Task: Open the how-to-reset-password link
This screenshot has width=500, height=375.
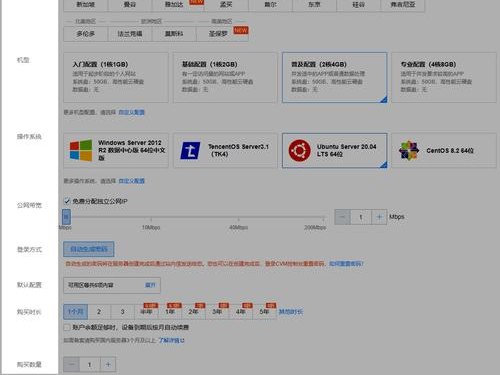Action: [346, 264]
